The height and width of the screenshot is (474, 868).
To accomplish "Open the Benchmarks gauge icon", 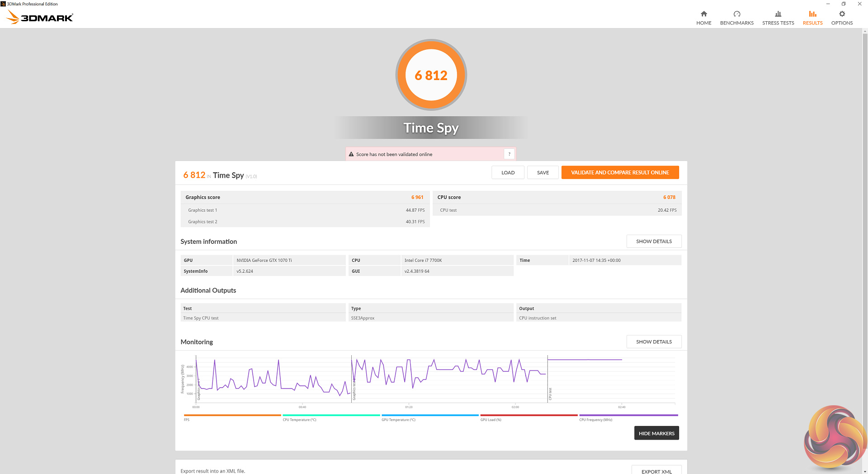I will [736, 14].
